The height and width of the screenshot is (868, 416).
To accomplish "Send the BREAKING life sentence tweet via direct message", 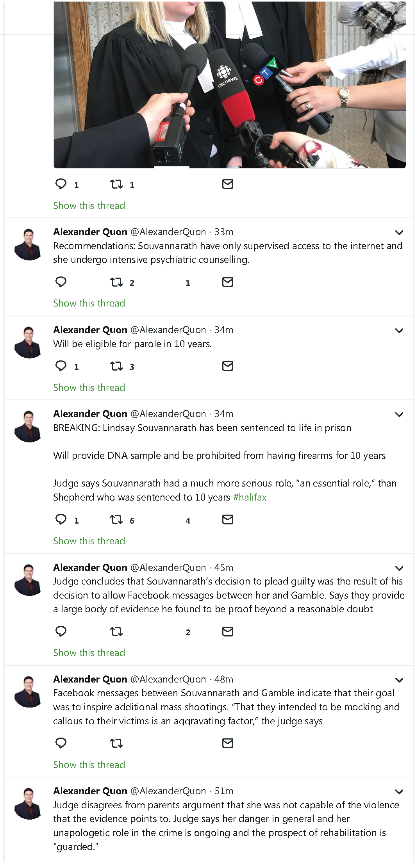I will click(227, 520).
